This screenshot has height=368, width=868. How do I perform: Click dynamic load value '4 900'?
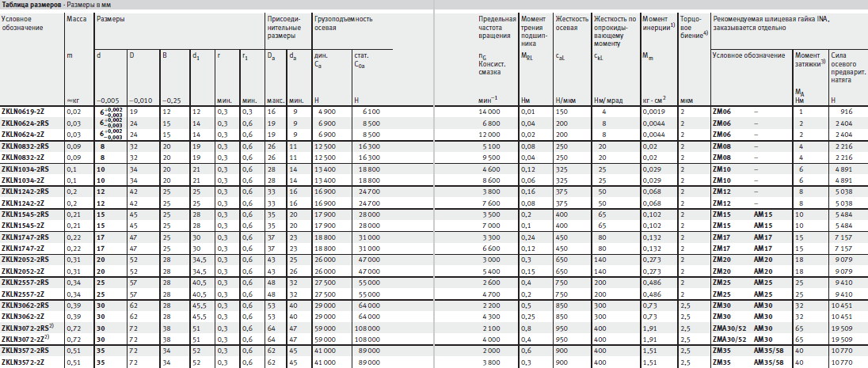pos(328,112)
